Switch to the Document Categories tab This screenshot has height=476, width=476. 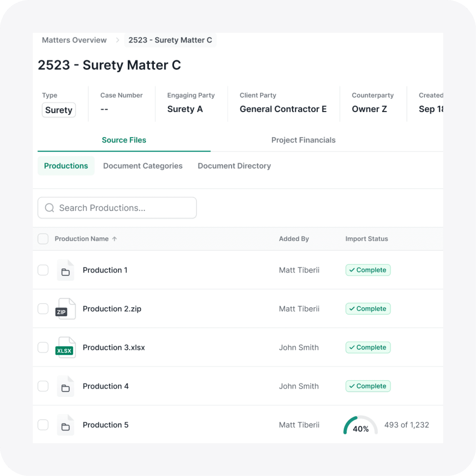[143, 166]
